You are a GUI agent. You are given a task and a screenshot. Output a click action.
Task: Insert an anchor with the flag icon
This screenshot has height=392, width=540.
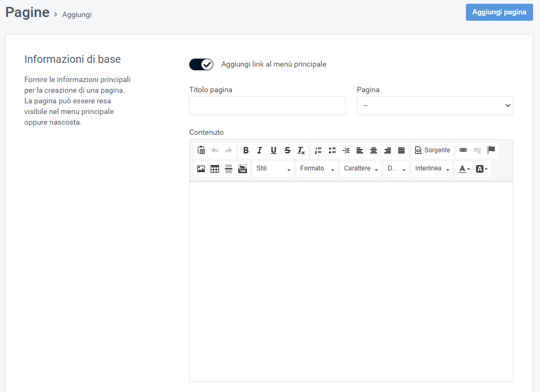[x=491, y=150]
